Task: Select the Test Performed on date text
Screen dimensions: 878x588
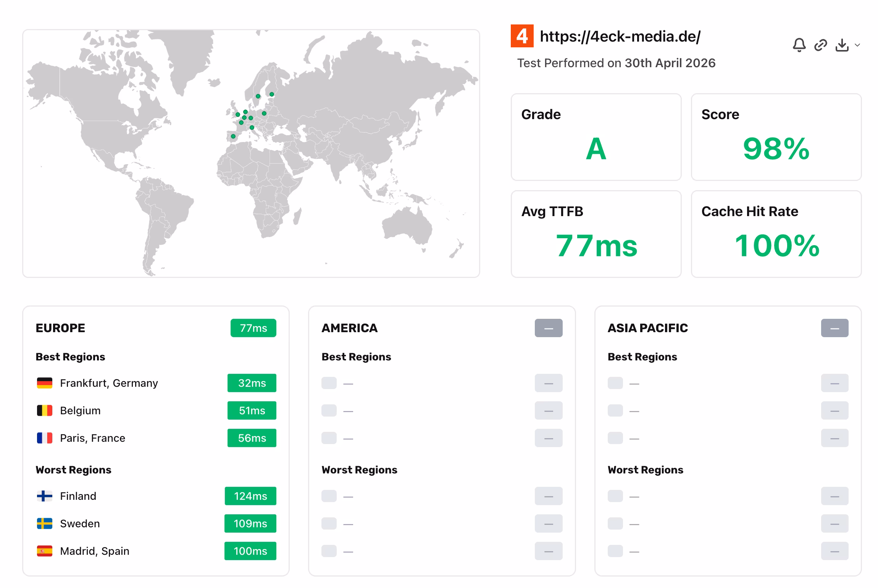Action: point(616,63)
